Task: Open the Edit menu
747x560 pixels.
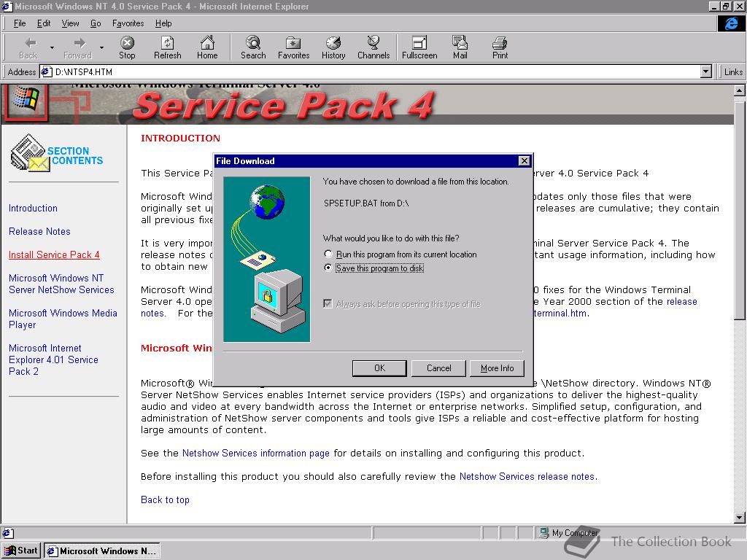Action: point(44,23)
